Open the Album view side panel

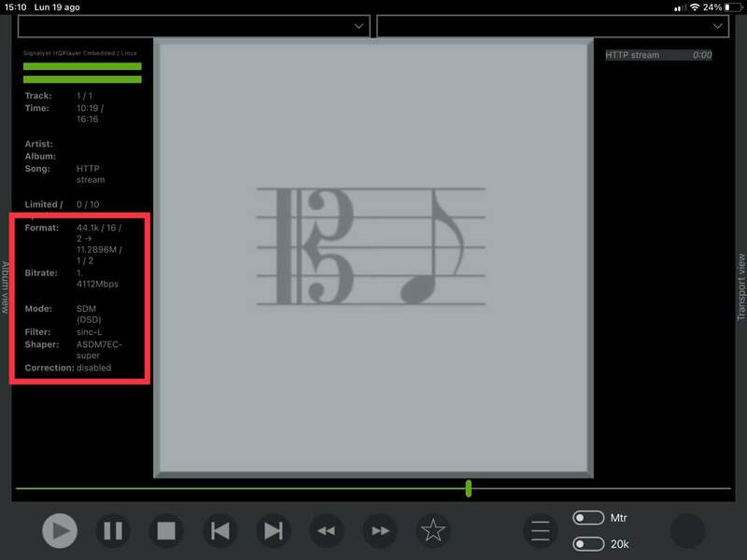pyautogui.click(x=6, y=287)
